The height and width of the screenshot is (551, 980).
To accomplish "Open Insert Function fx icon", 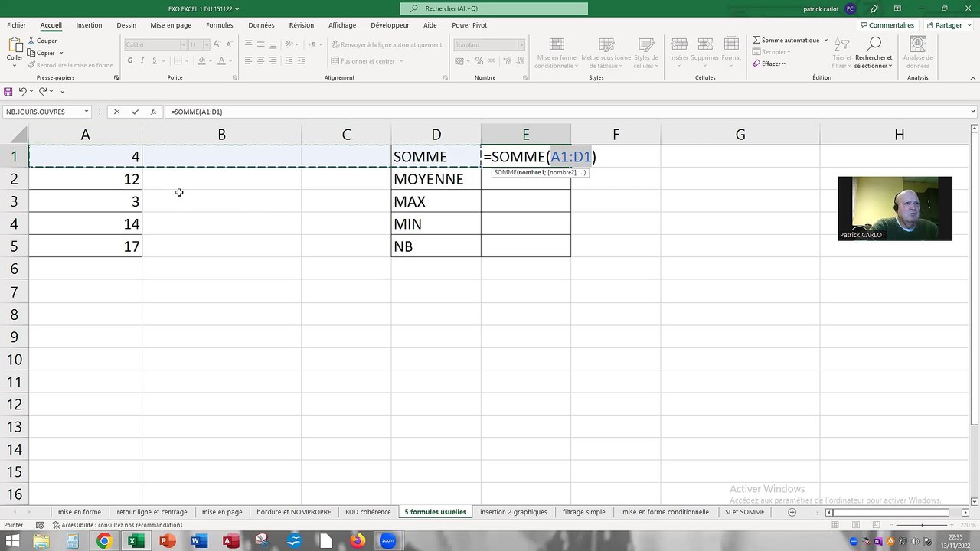I will coord(154,112).
